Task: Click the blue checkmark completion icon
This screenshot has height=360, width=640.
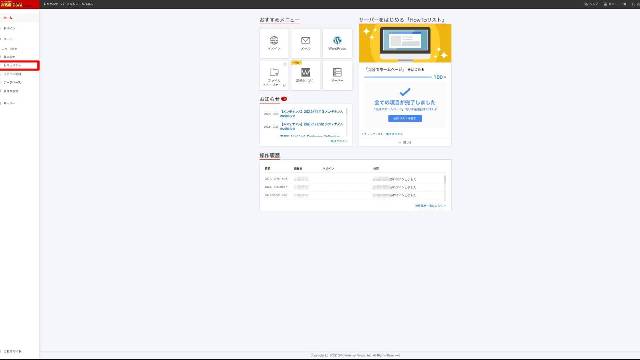Action: 405,92
